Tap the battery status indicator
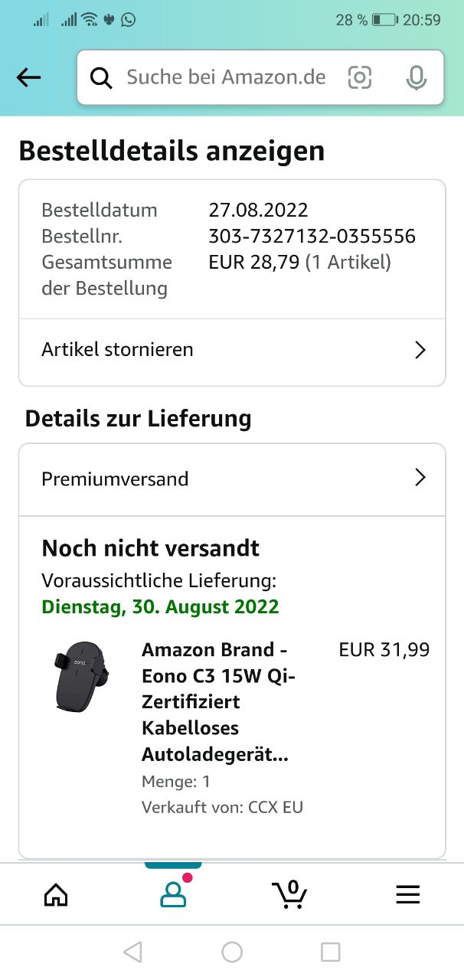464x980 pixels. pyautogui.click(x=384, y=20)
